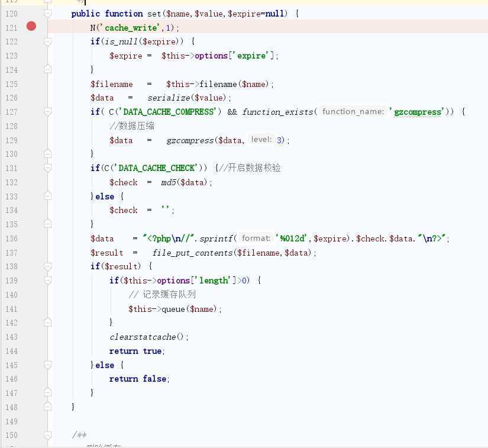488x448 pixels.
Task: Click the gzcompress function call
Action: tap(190, 140)
